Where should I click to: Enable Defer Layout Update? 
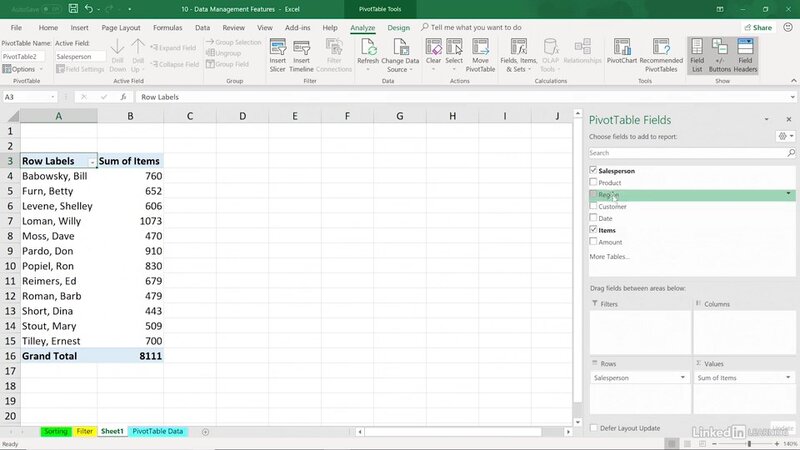[x=594, y=428]
